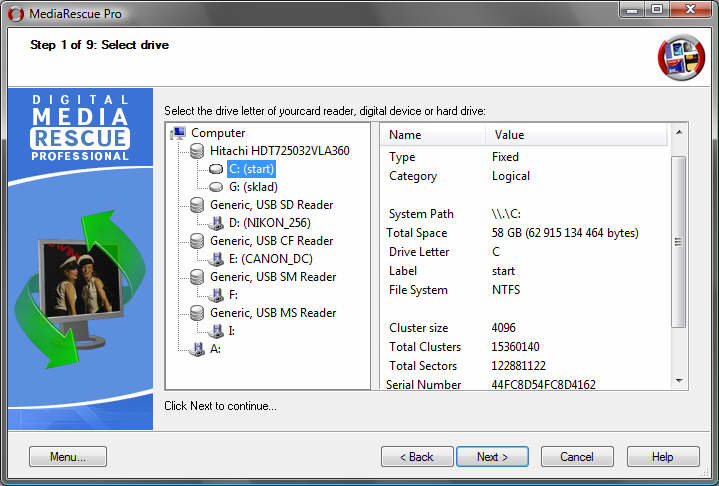Select the G: (sklad) partition
719x486 pixels.
[252, 187]
